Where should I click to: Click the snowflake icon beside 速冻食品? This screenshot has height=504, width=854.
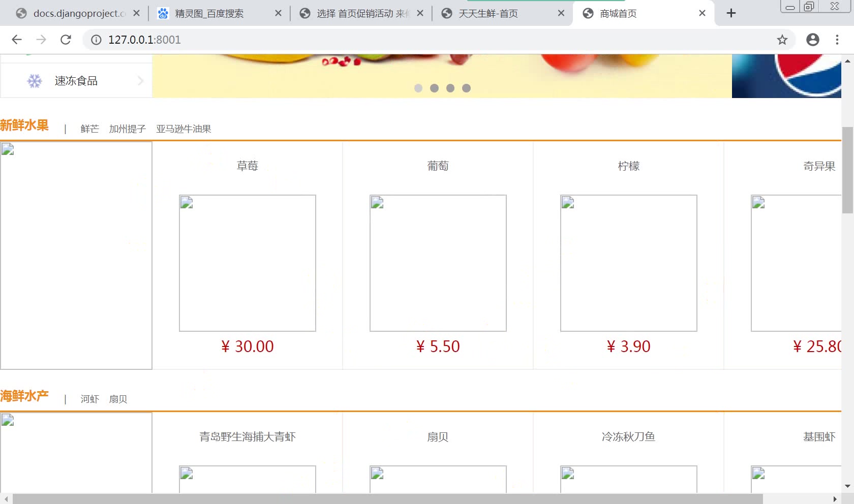pos(35,81)
